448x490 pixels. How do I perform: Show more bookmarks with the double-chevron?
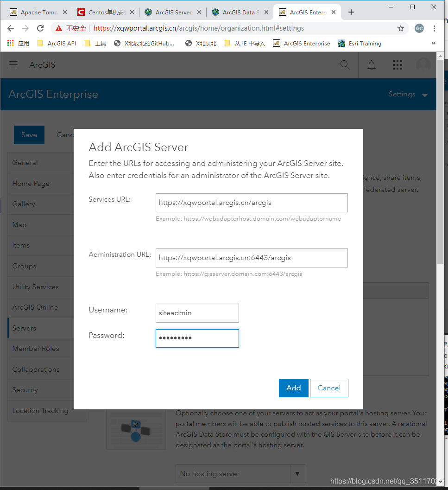point(434,43)
